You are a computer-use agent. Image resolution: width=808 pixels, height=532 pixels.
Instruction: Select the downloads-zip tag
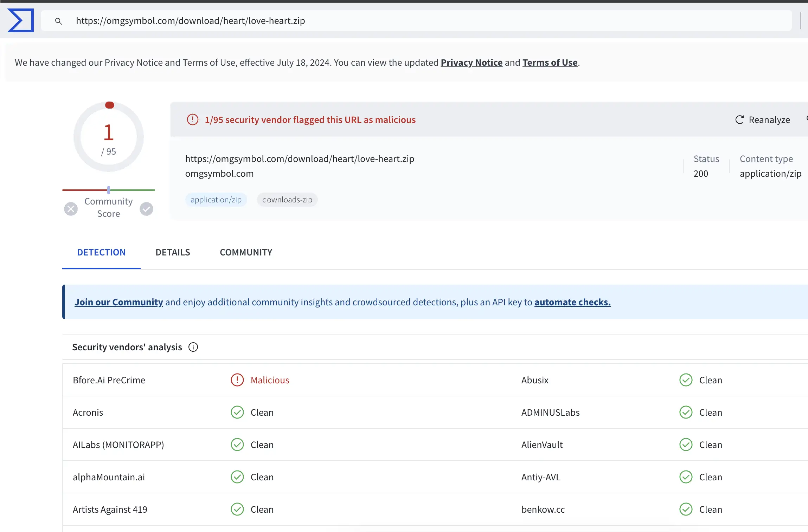287,200
